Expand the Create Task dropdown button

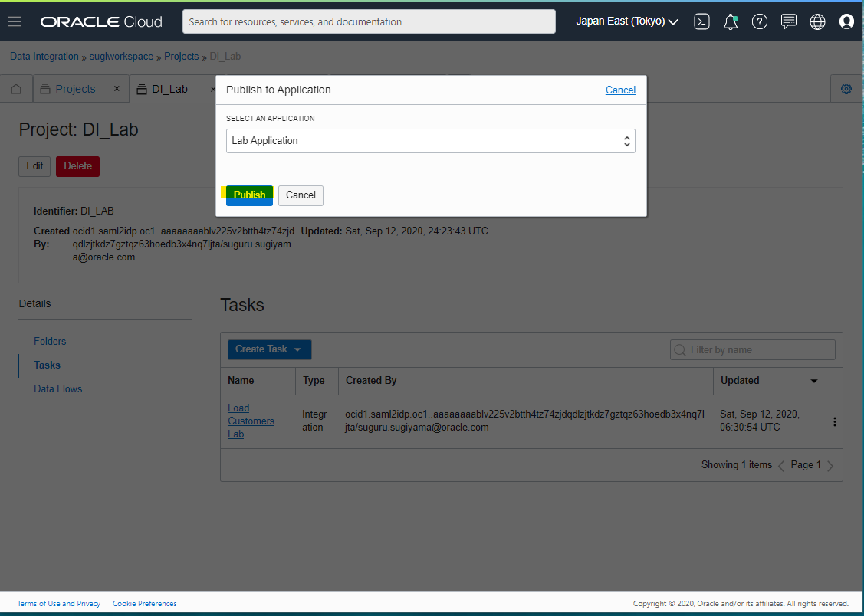(x=269, y=349)
